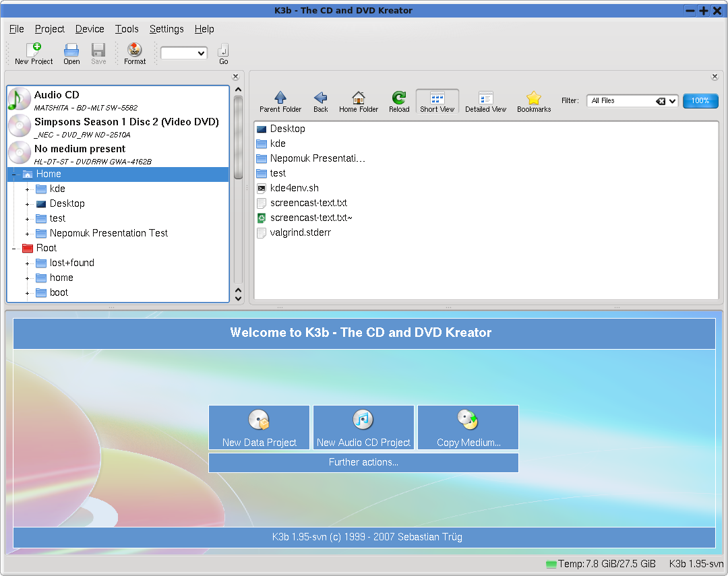
Task: Click the Copy Medium disc icon
Action: tap(468, 420)
